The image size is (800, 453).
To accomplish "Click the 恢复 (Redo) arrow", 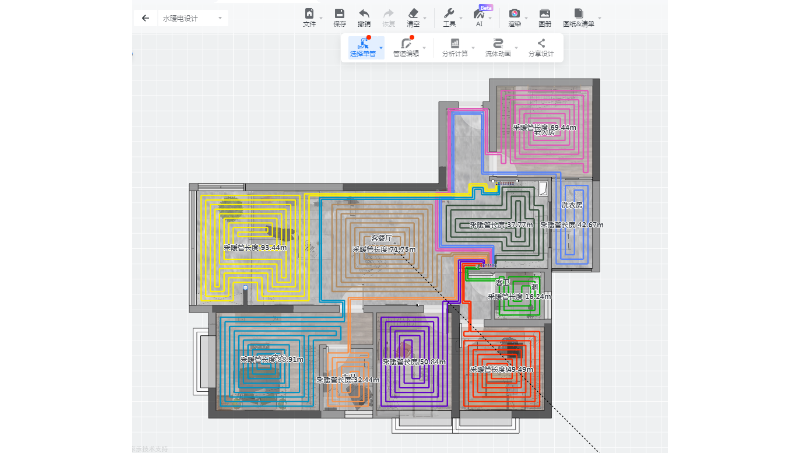I will [389, 17].
